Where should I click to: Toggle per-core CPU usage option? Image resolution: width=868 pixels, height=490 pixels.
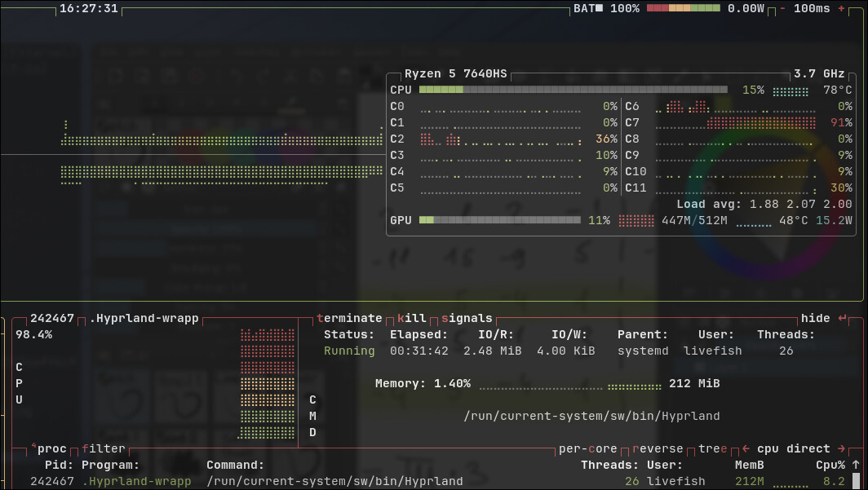588,448
